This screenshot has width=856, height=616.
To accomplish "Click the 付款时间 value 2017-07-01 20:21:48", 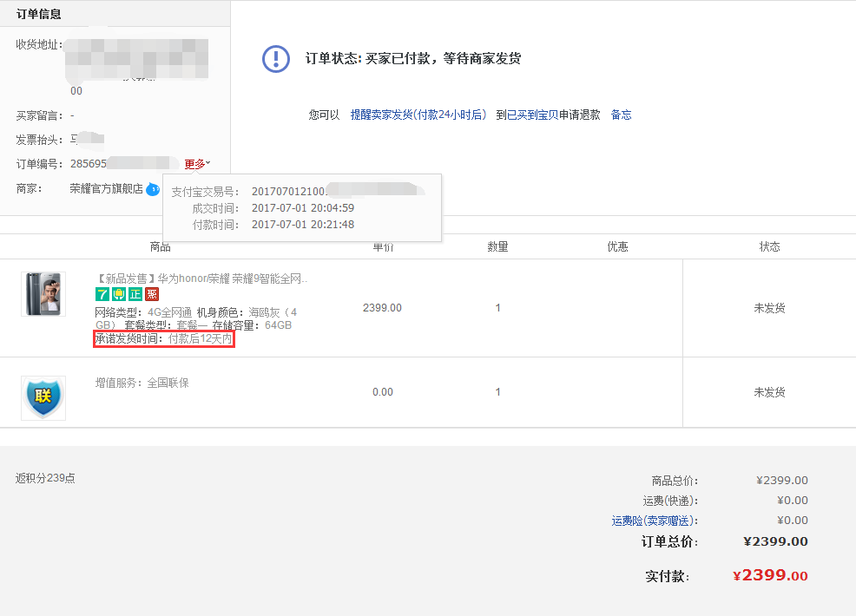I will tap(303, 224).
